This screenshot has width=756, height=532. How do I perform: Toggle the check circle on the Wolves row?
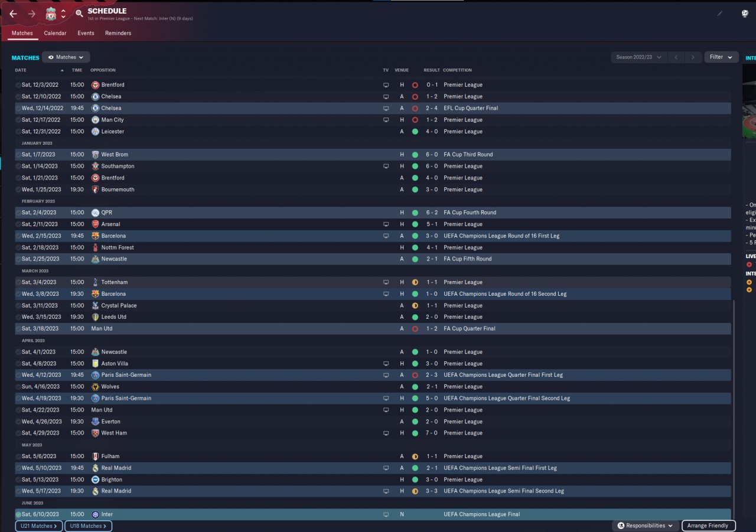coord(18,387)
